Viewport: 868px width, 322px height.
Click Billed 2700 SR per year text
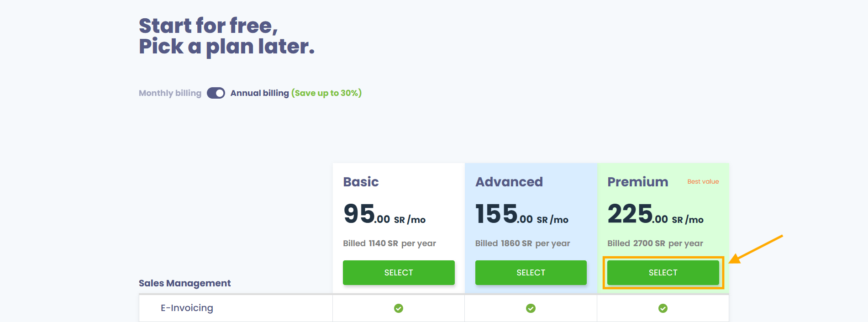click(x=655, y=243)
